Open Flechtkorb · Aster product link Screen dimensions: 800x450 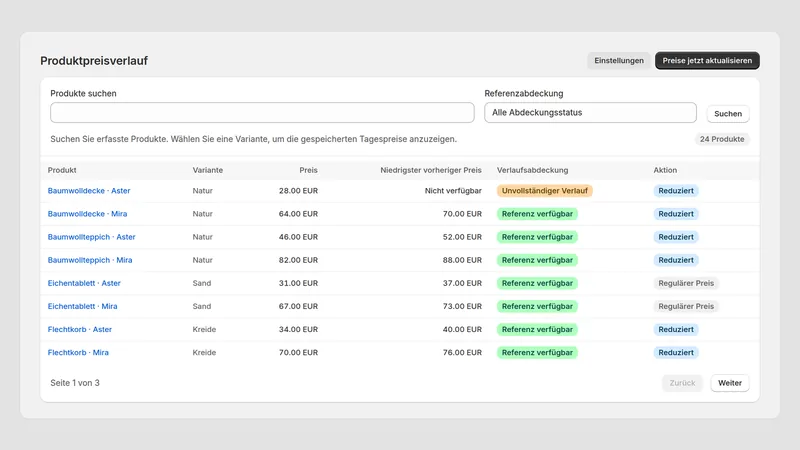pos(80,330)
